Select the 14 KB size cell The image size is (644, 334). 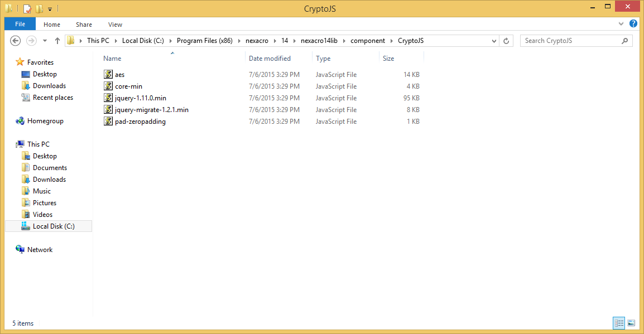pos(411,74)
